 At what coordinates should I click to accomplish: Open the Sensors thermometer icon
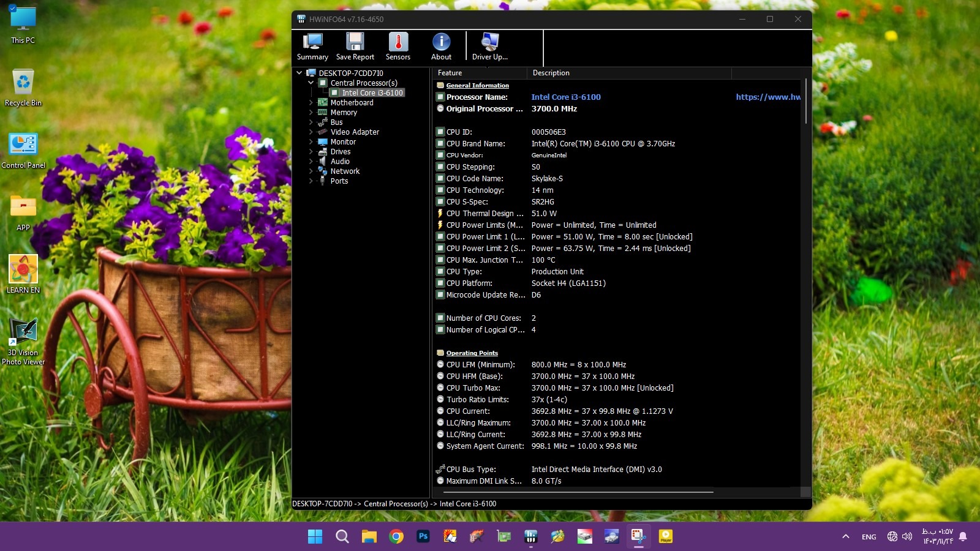[x=398, y=47]
